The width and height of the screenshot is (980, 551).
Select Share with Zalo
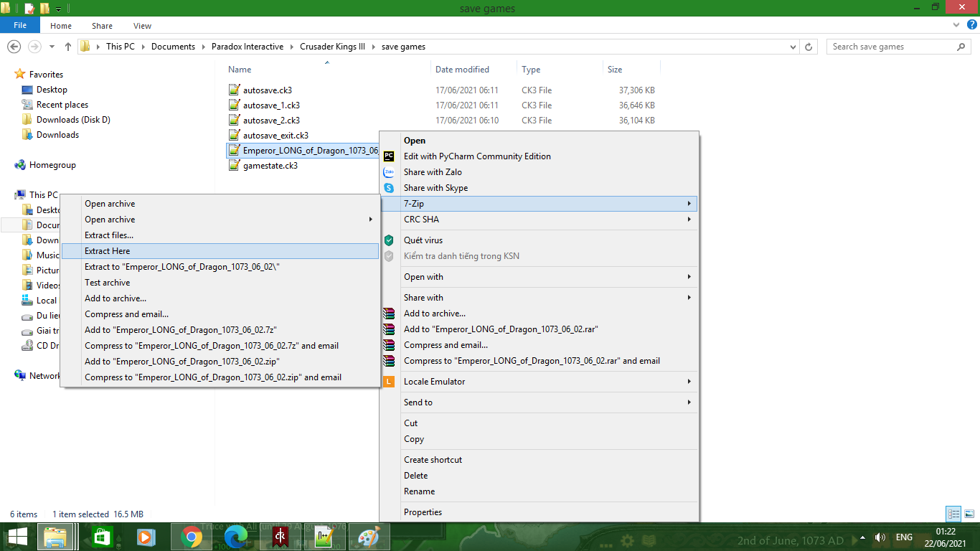(x=539, y=172)
